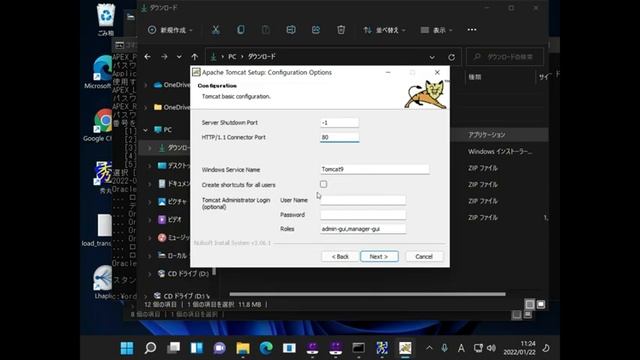Select PC in the navigation pane

coord(164,130)
